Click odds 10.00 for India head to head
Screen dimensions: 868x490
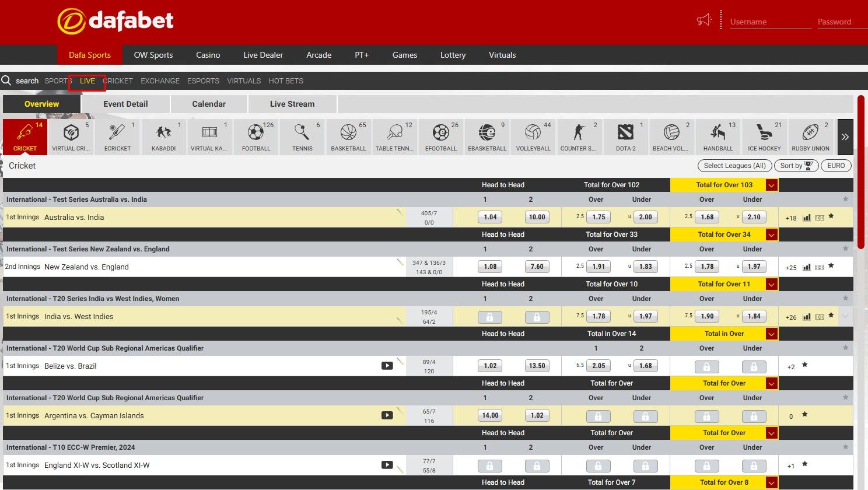(537, 217)
